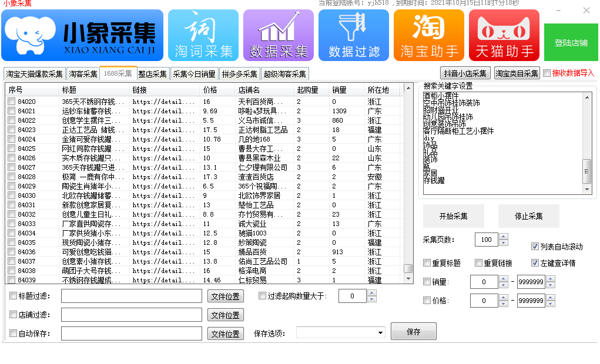Enable the 价格 filter checkbox
600x364 pixels.
(427, 301)
